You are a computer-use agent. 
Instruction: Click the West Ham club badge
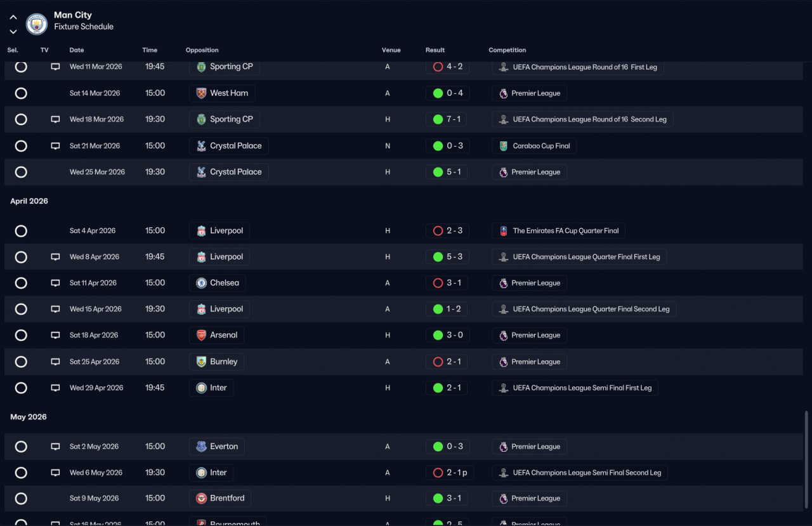tap(201, 93)
